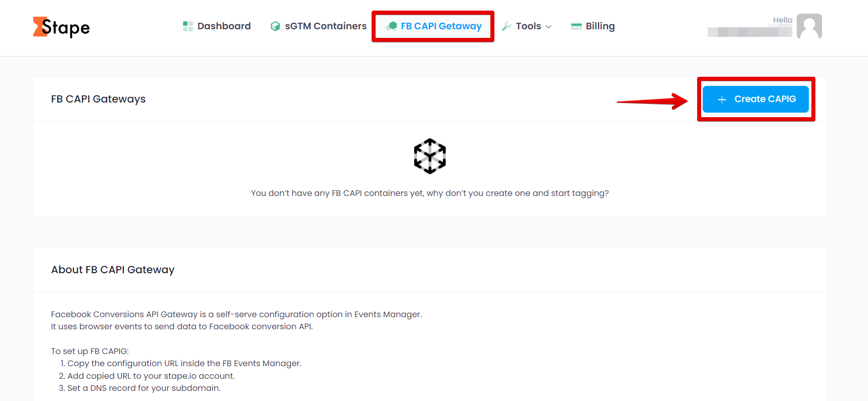Click the About FB CAPI Gateway heading
868x401 pixels.
[113, 270]
